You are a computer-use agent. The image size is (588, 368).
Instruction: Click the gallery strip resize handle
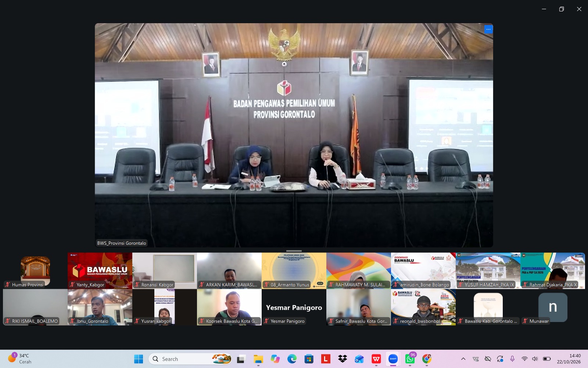click(x=294, y=251)
